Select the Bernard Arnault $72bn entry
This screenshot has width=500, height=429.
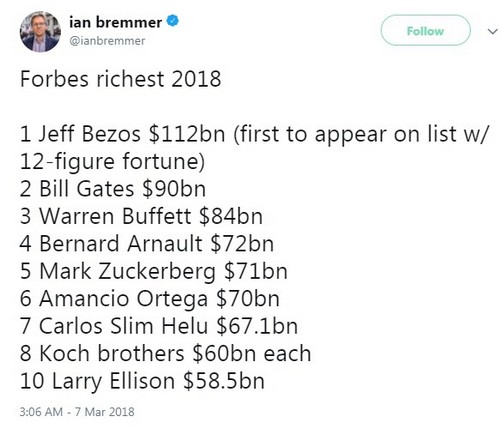pos(147,244)
